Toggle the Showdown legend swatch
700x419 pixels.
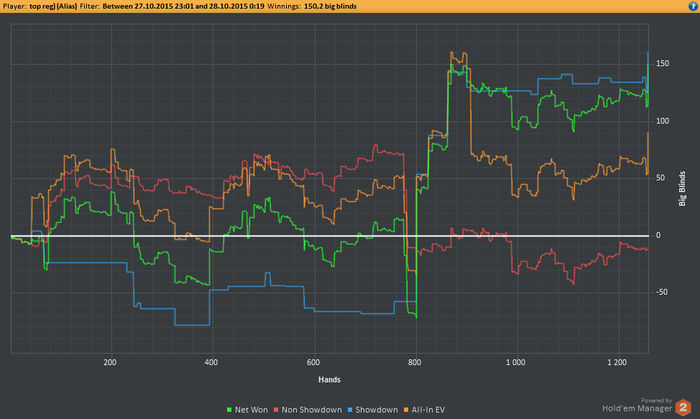350,410
